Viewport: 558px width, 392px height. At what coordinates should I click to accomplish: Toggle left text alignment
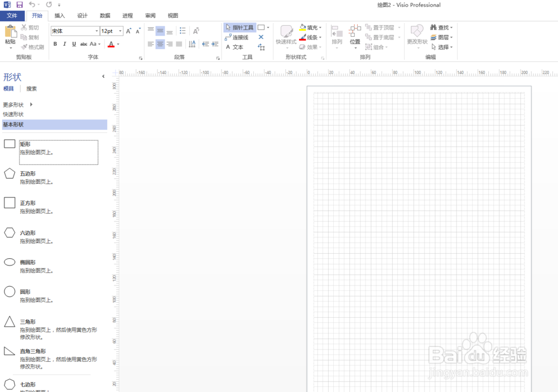[x=151, y=44]
